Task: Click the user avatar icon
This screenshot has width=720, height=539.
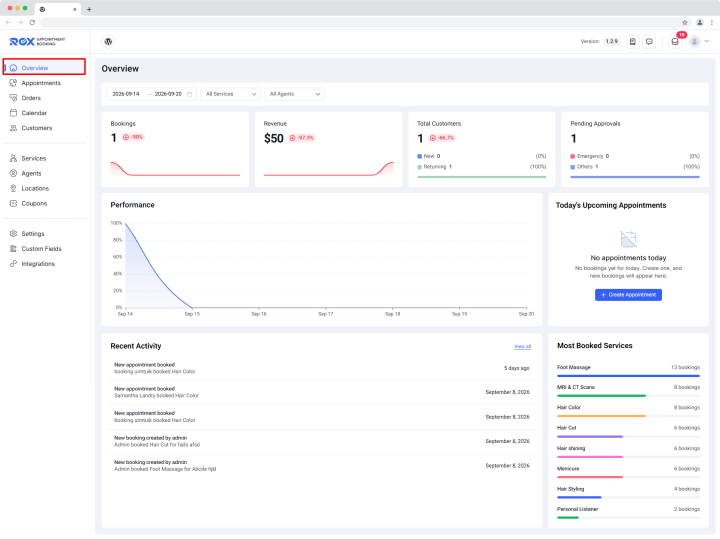Action: pyautogui.click(x=695, y=42)
